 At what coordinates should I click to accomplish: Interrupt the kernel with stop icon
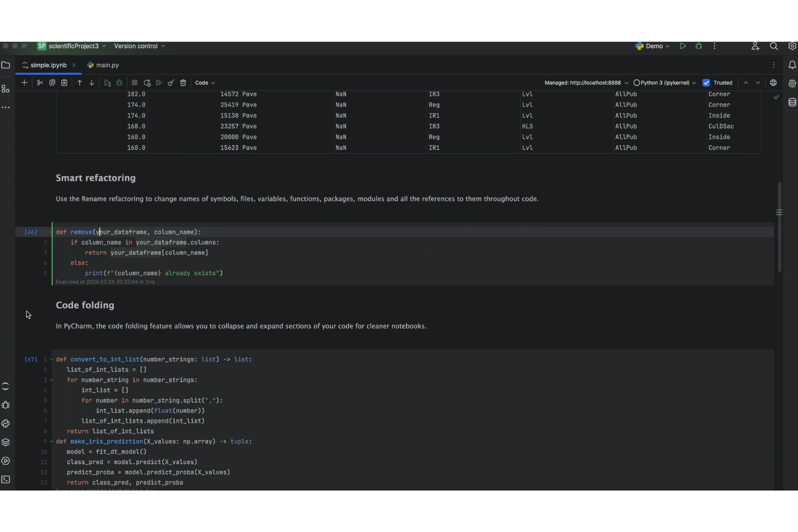(135, 83)
